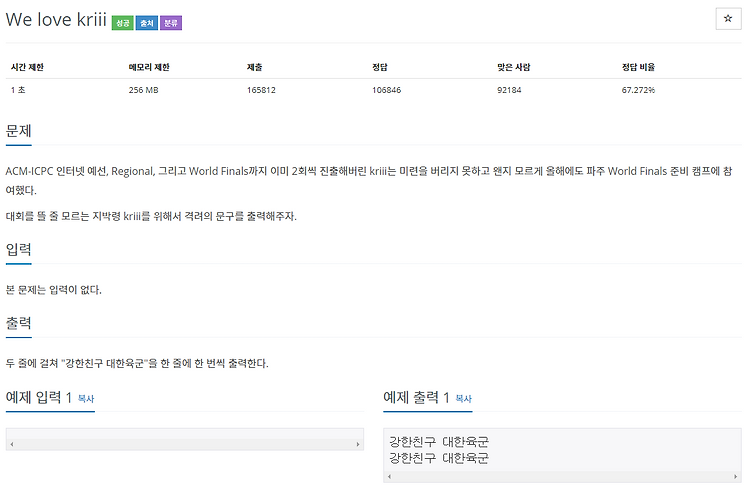
Task: Click right arrow of example input scrollbar
Action: point(358,444)
